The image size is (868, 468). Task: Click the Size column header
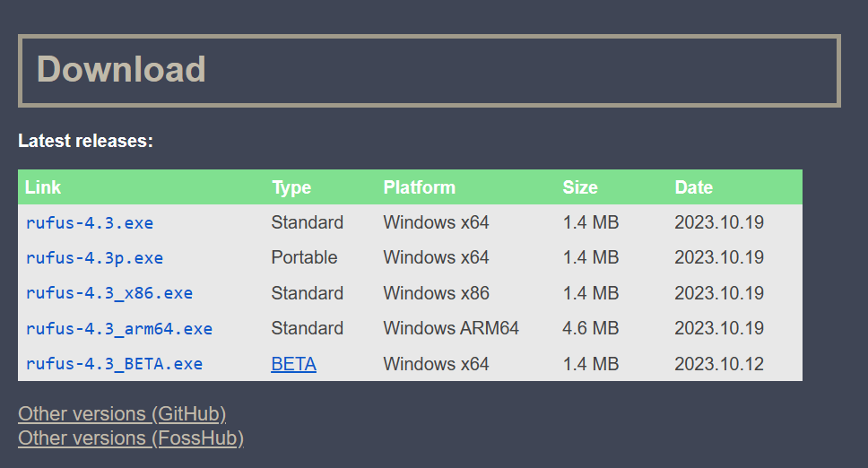click(580, 187)
